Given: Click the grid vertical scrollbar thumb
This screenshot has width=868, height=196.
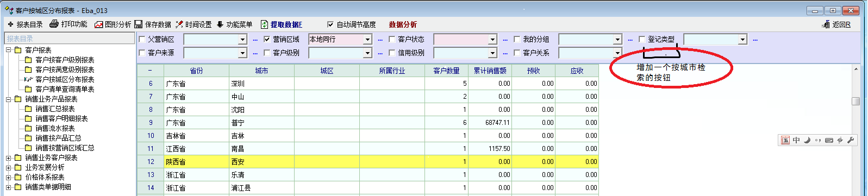Looking at the screenshot, I should pyautogui.click(x=855, y=102).
